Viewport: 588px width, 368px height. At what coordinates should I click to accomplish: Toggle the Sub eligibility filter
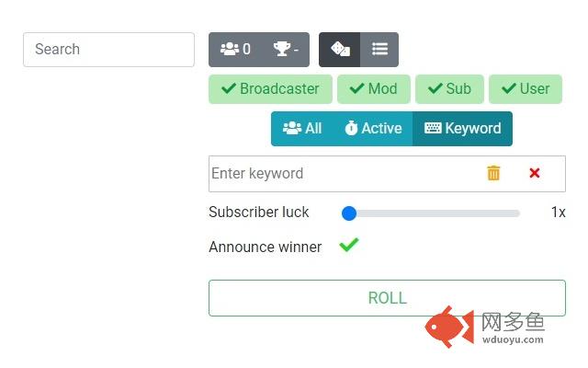click(x=449, y=89)
